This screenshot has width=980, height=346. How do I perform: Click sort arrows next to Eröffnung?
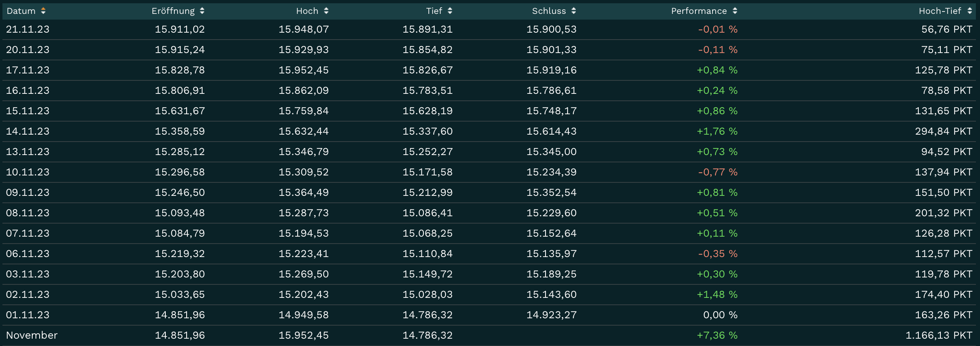coord(202,11)
